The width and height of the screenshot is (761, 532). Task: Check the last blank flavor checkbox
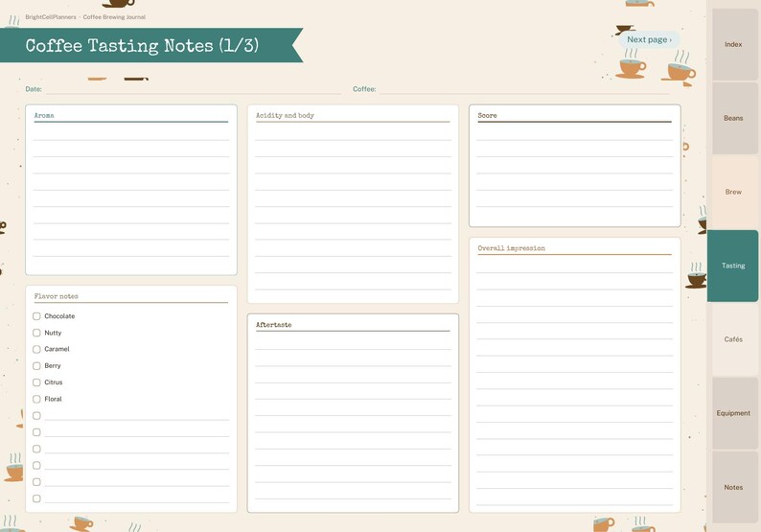[x=36, y=498]
